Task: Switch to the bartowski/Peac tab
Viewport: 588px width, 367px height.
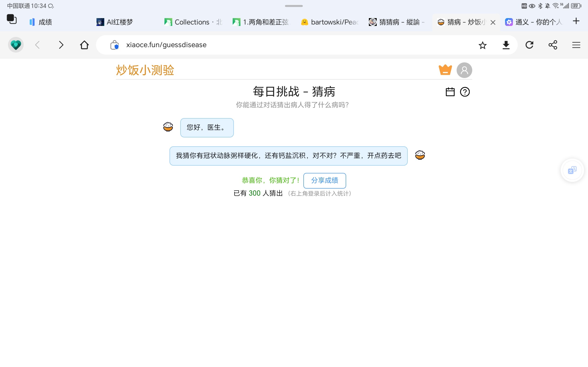Action: [x=330, y=22]
